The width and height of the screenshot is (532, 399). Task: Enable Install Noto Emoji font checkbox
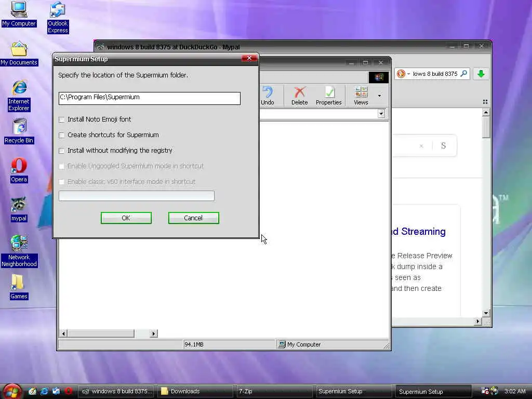[61, 119]
